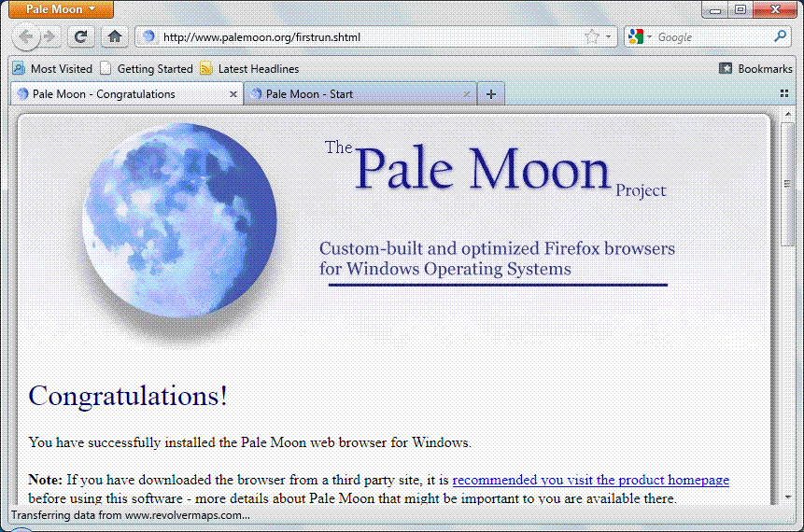
Task: Switch to Pale Moon - Start tab
Action: coord(353,94)
